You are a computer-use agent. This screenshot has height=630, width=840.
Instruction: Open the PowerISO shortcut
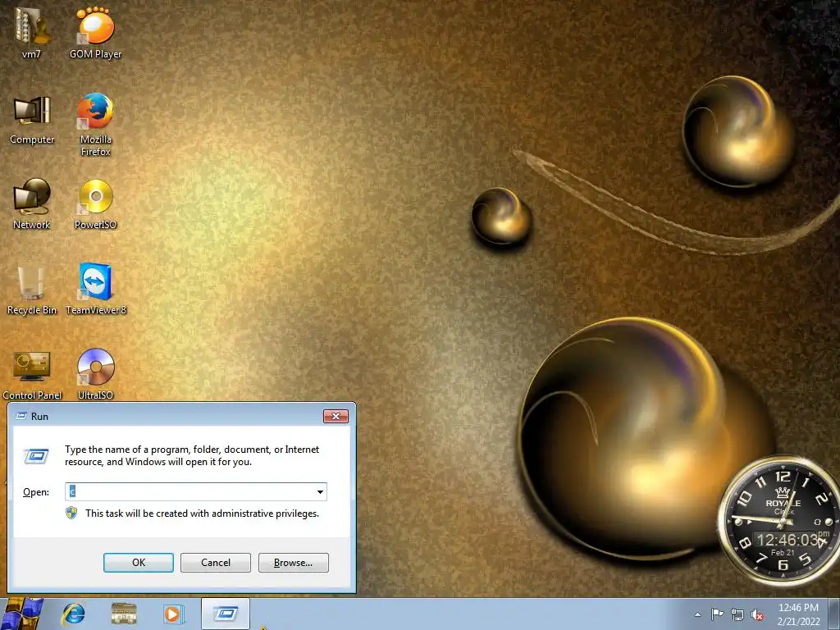95,204
